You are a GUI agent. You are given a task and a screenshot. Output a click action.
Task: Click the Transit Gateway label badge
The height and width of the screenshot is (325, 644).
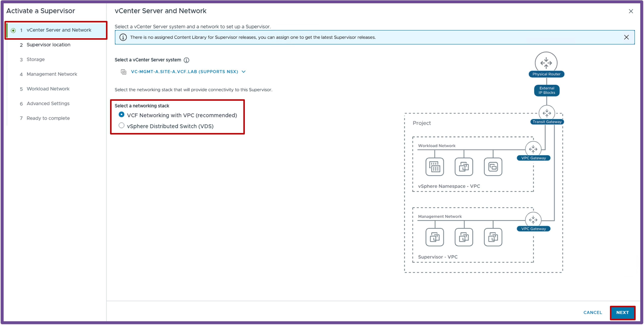click(547, 122)
